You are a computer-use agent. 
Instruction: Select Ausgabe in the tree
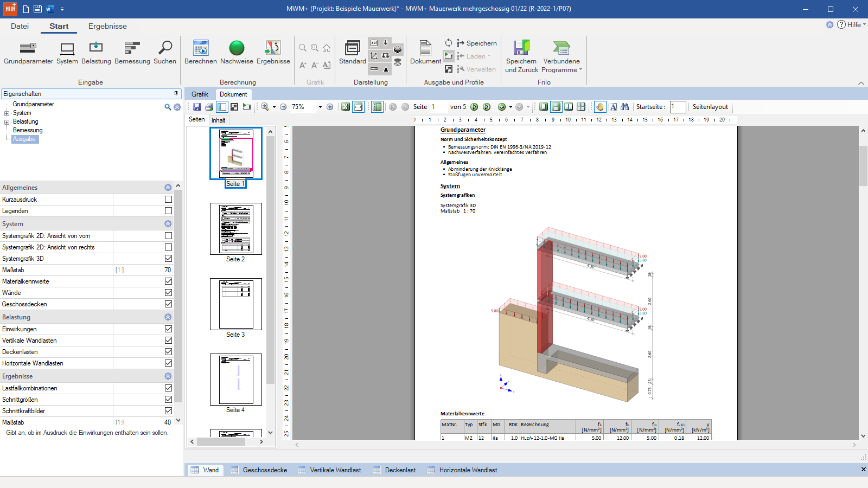(x=24, y=139)
